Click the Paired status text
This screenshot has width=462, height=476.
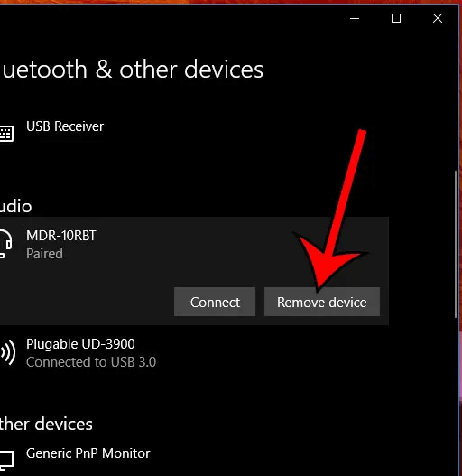[x=44, y=254]
